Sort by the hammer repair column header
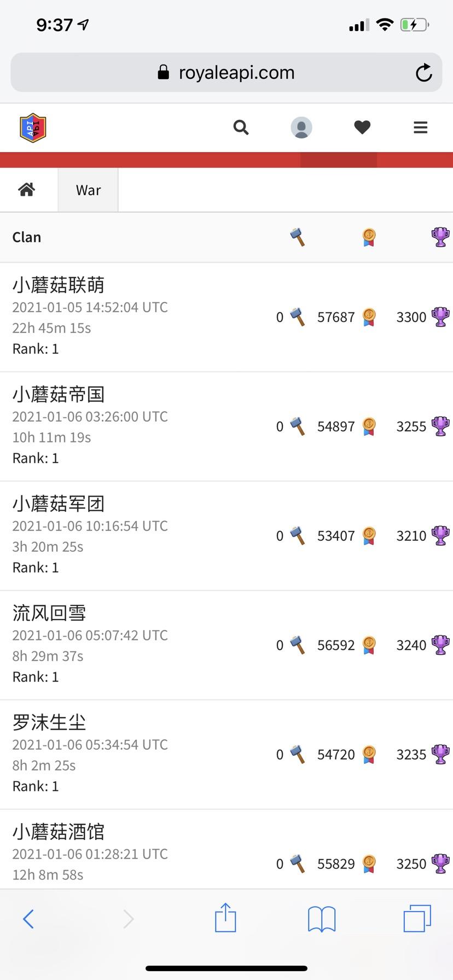The height and width of the screenshot is (980, 453). (x=297, y=237)
